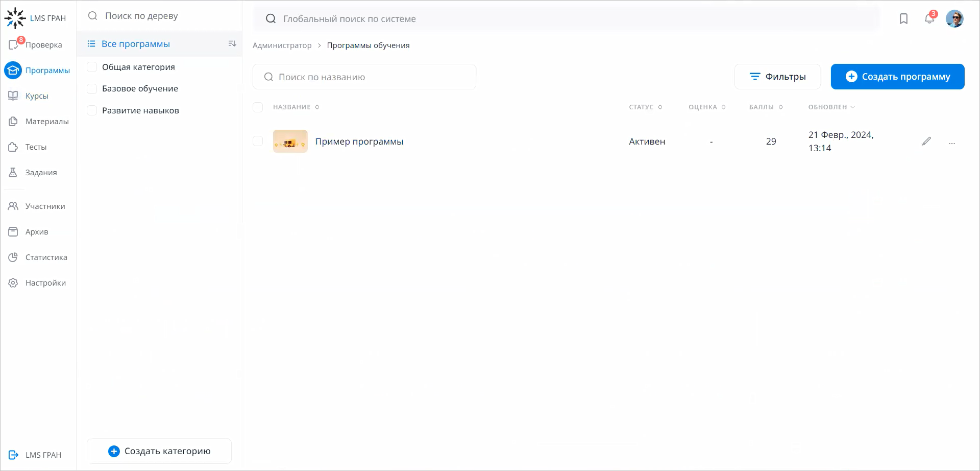Open the row actions ellipsis menu
This screenshot has width=980, height=471.
pos(952,143)
